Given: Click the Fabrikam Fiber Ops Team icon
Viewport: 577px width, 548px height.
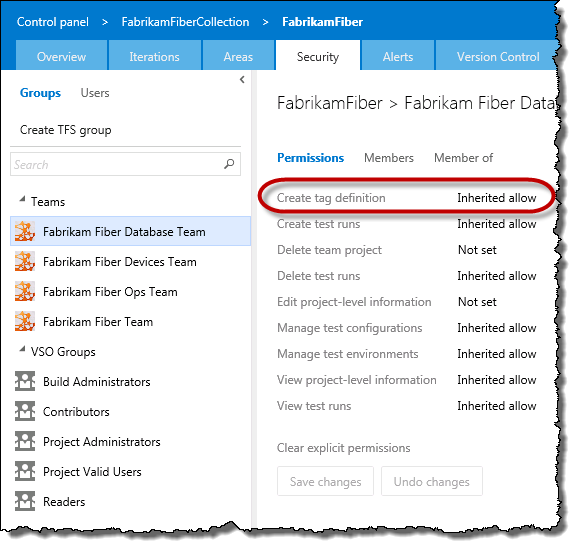Looking at the screenshot, I should (x=25, y=291).
